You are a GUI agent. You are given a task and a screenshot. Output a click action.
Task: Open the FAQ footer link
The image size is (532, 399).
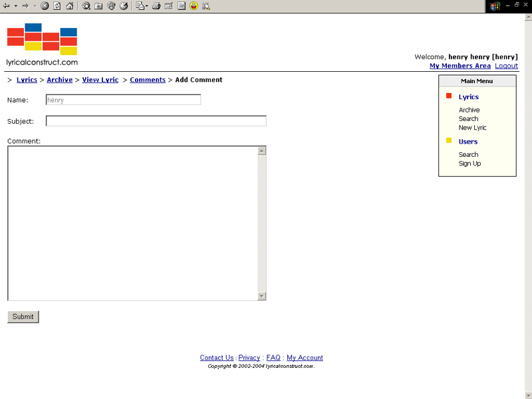click(273, 358)
